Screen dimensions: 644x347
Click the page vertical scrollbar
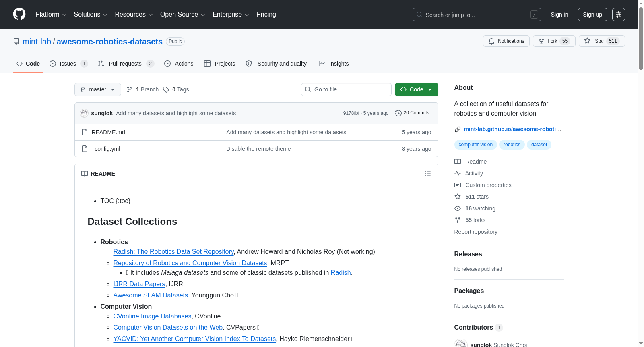[641, 38]
